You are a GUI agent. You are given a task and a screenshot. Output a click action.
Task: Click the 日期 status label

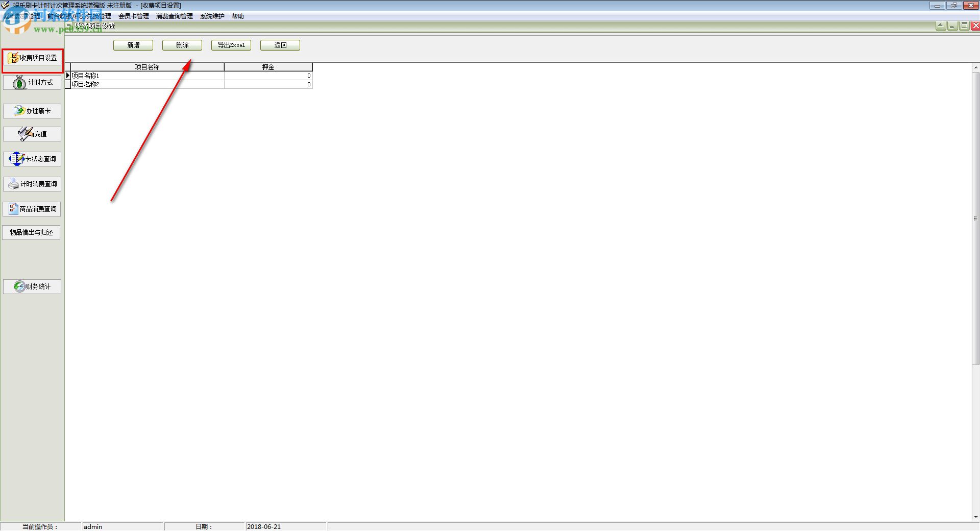pos(204,526)
